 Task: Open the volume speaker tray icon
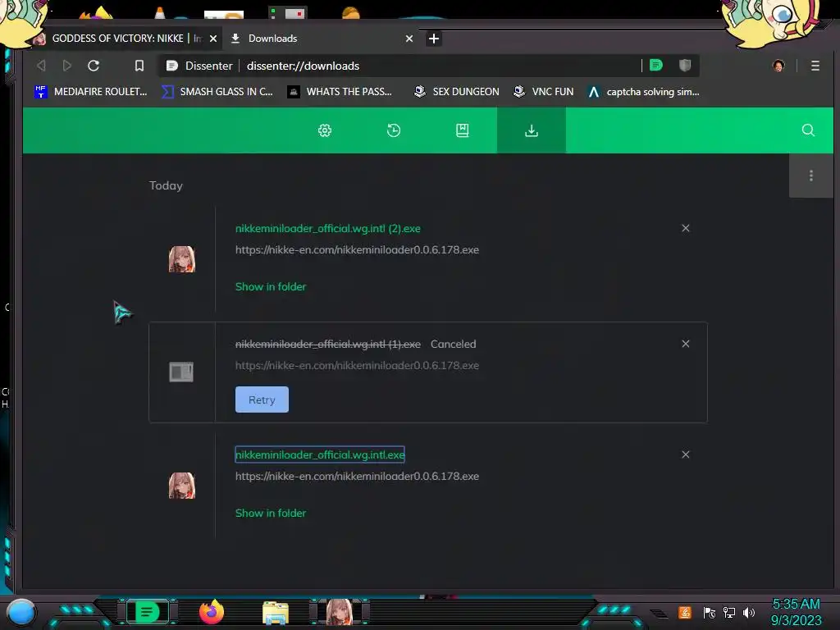(x=749, y=612)
